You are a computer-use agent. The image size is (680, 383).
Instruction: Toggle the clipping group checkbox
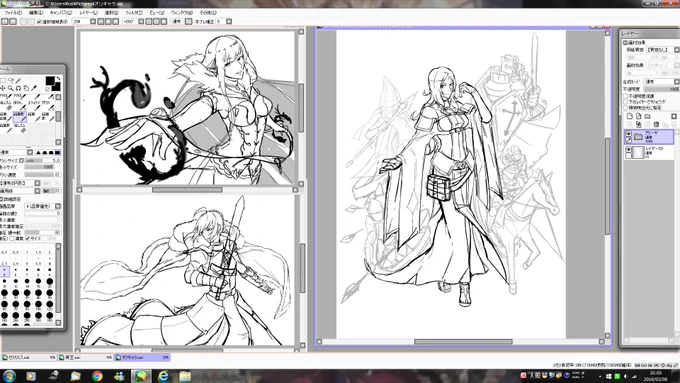(x=625, y=102)
